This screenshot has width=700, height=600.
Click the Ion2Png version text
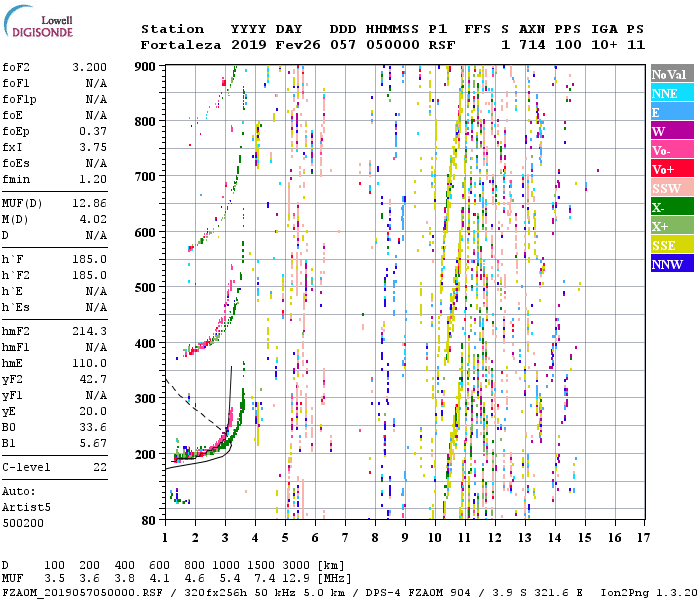pyautogui.click(x=649, y=593)
